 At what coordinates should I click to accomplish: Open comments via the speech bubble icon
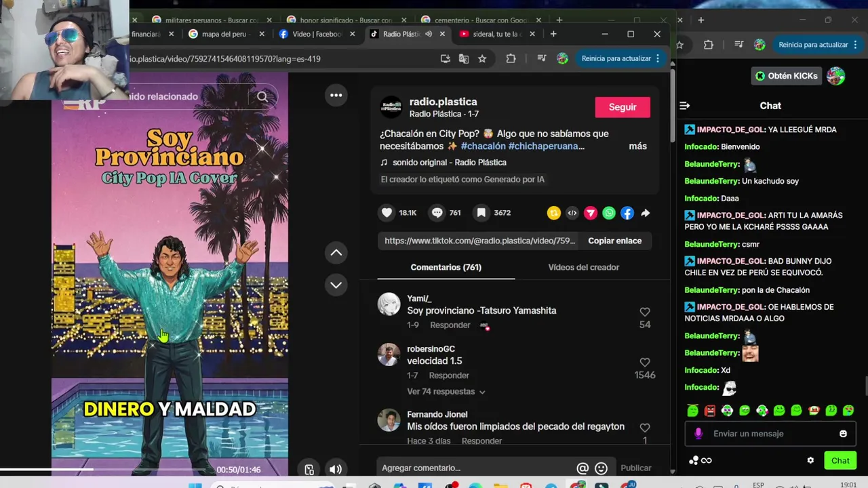(x=437, y=213)
